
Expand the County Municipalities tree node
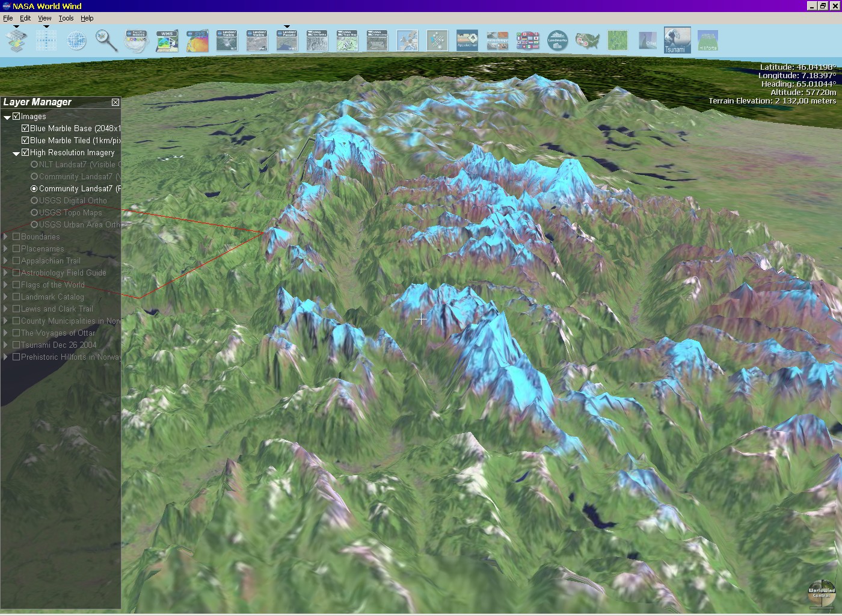(x=6, y=321)
